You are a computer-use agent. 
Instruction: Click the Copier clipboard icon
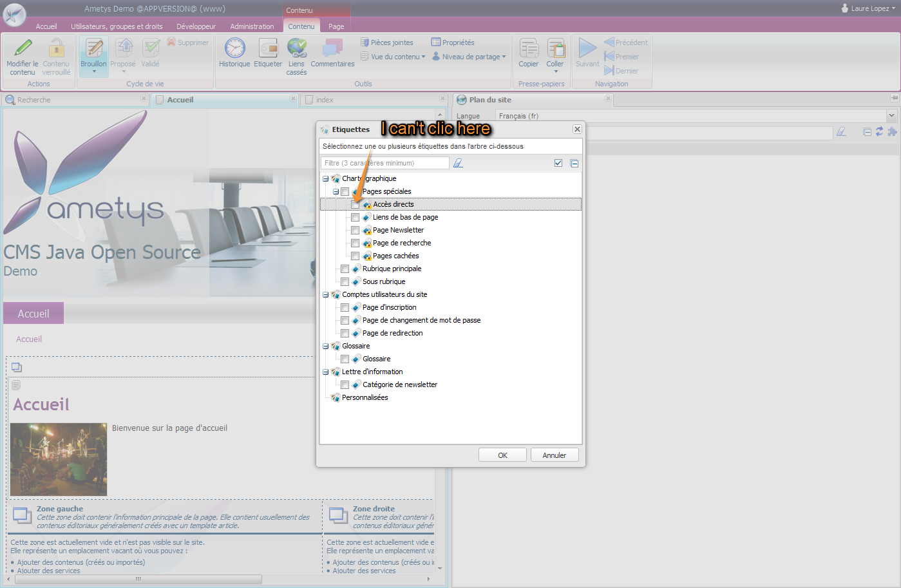pyautogui.click(x=528, y=48)
